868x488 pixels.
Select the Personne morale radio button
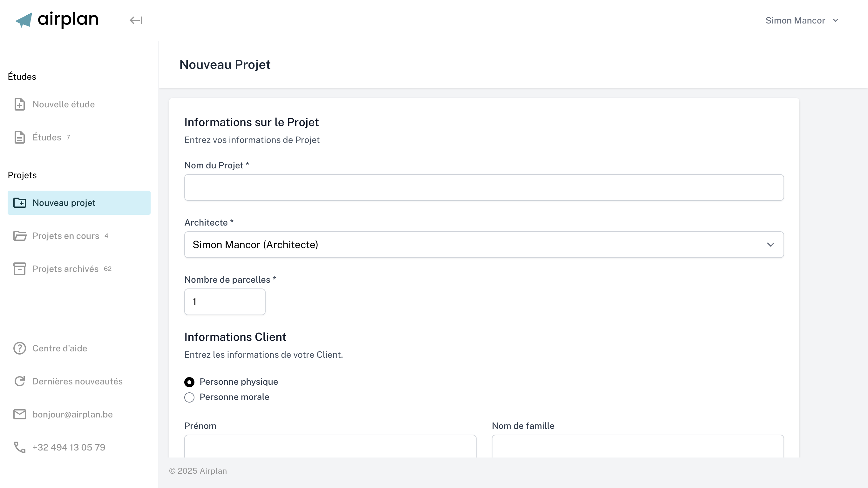coord(189,397)
